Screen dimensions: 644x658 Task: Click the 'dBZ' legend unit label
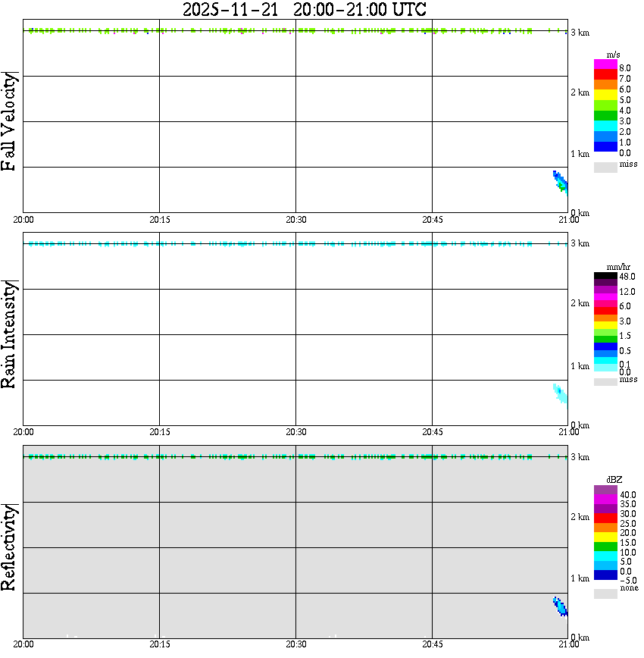point(614,480)
